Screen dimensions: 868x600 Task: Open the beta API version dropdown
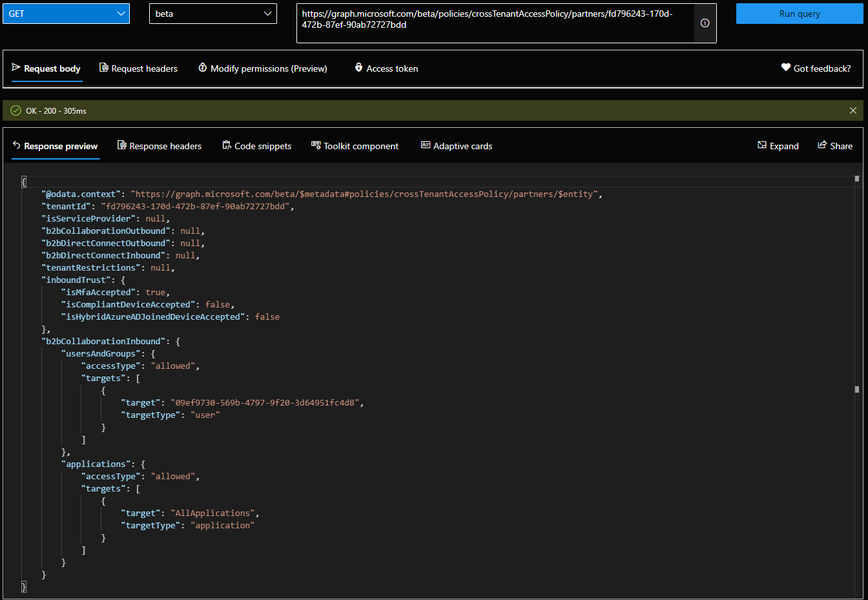click(x=212, y=14)
